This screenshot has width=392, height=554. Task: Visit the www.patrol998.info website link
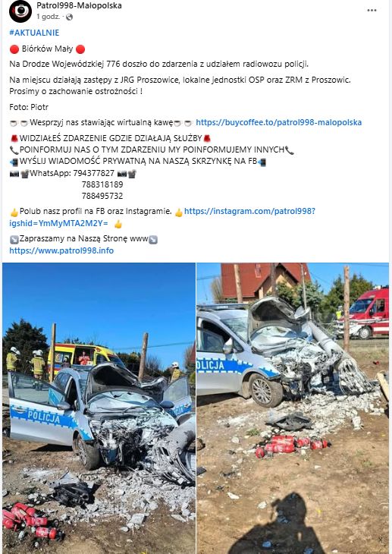pyautogui.click(x=61, y=251)
